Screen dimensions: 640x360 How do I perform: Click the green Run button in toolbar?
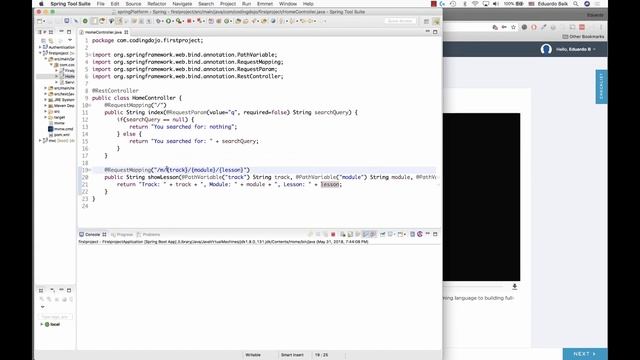pyautogui.click(x=168, y=21)
